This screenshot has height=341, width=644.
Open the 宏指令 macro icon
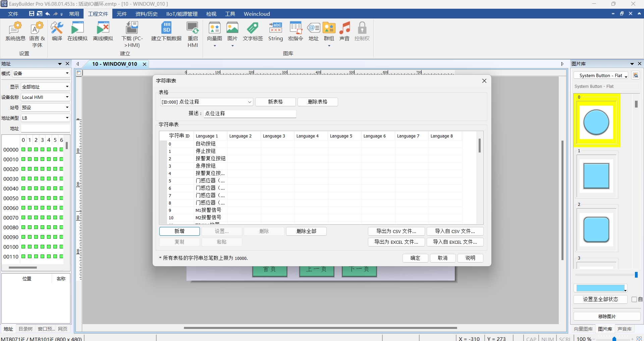click(x=296, y=32)
